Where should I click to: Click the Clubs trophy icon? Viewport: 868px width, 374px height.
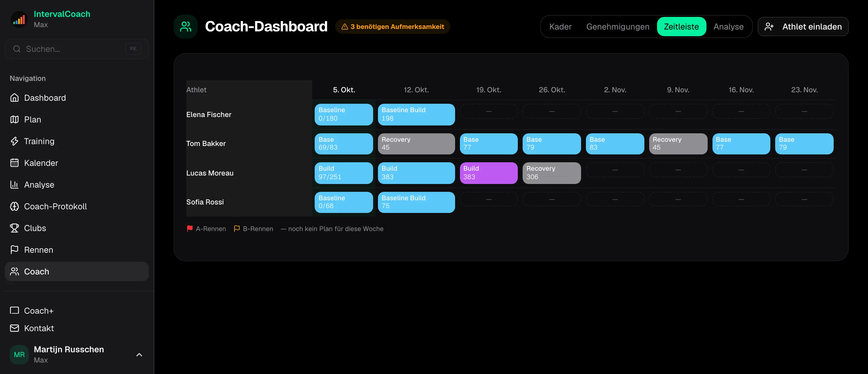(14, 228)
